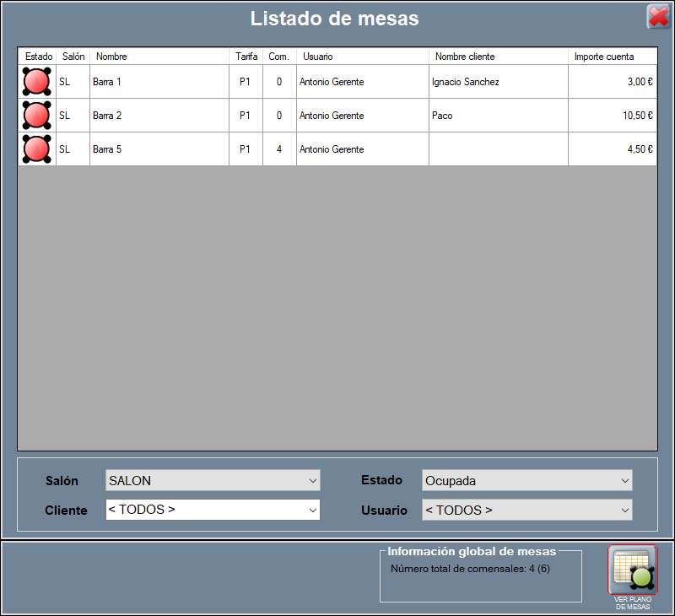Close the Listado de mesas window
The image size is (675, 616).
pos(658,17)
